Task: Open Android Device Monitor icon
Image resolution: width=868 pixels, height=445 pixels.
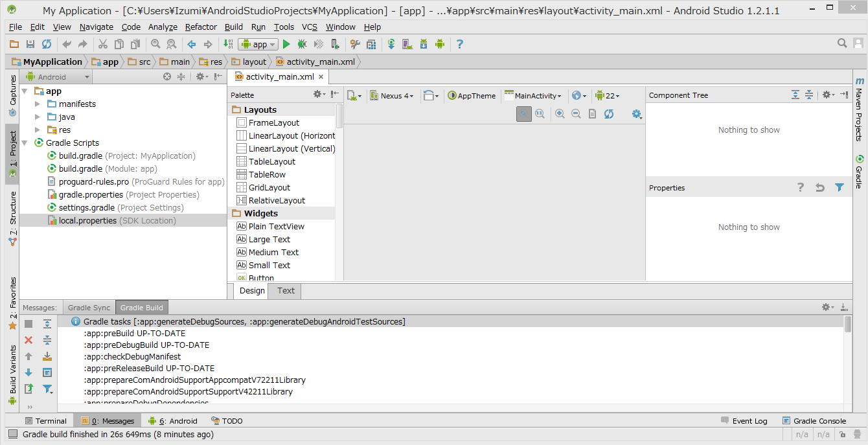Action: [x=440, y=44]
